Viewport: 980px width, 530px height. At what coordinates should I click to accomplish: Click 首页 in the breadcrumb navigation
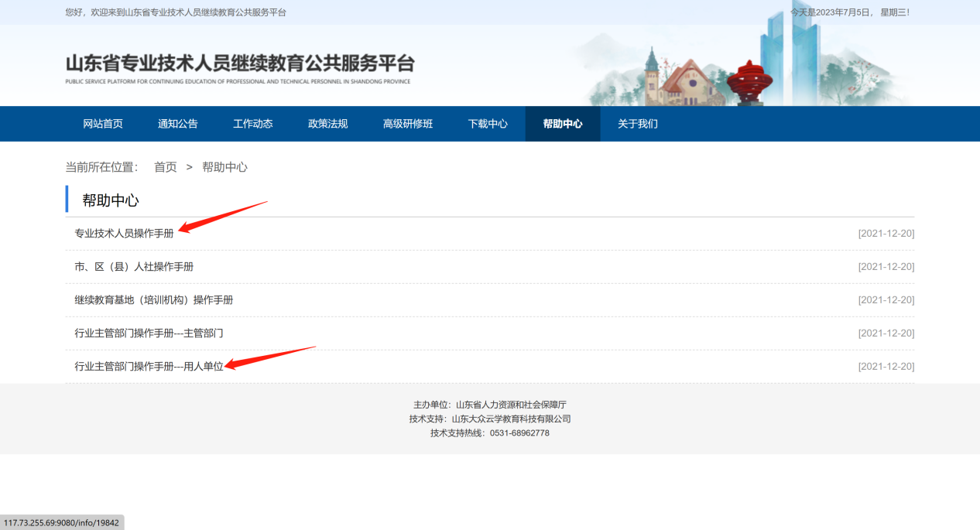(165, 166)
